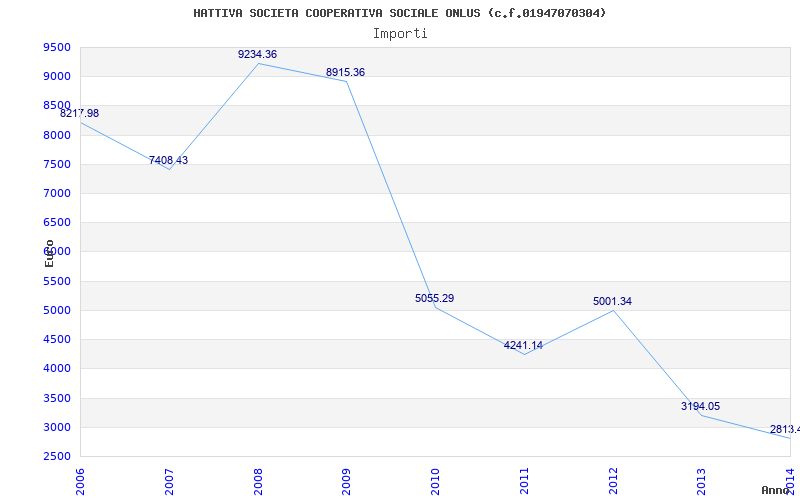
Task: Click the 9500 y-axis tick label
Action: (x=57, y=47)
